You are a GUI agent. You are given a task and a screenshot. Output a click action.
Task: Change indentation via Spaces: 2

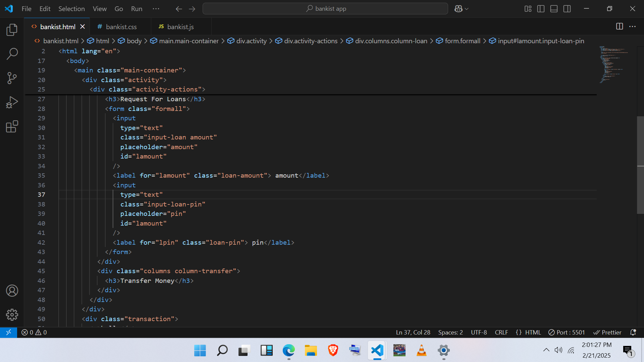[x=450, y=332]
